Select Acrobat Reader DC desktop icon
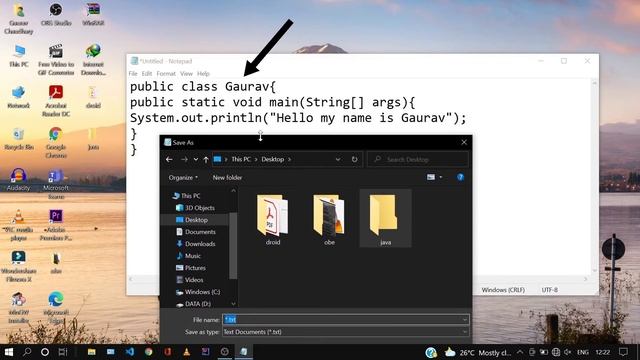640x360 pixels. (x=56, y=101)
